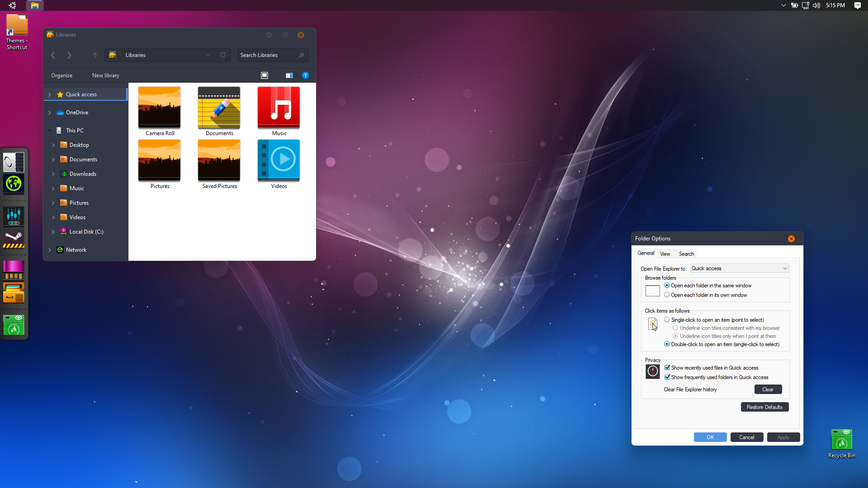Open the Documents library icon
This screenshot has width=868, height=488.
click(x=219, y=108)
